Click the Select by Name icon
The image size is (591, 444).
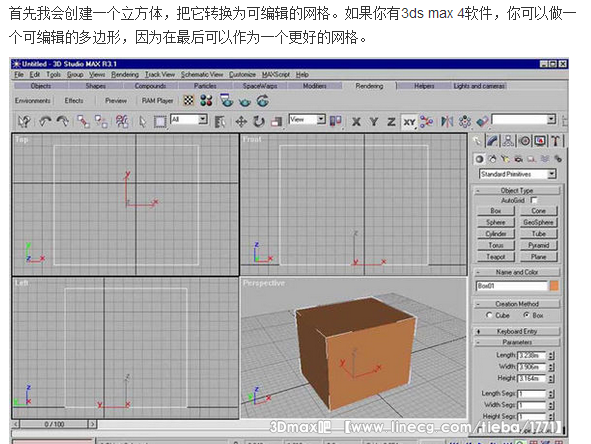click(220, 121)
